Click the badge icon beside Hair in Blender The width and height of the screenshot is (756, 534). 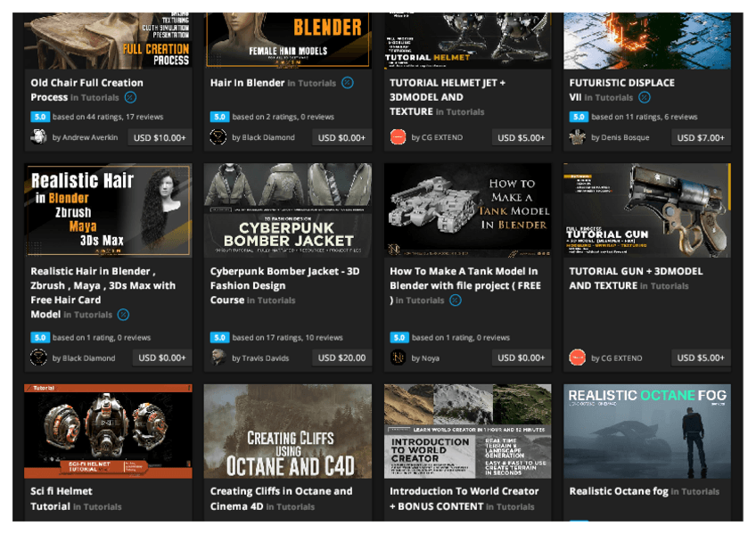348,83
